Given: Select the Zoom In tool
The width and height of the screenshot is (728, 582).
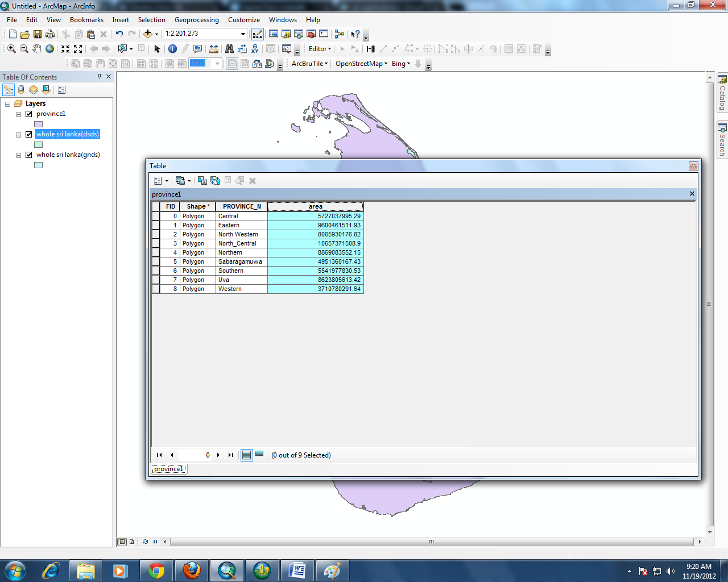Looking at the screenshot, I should (10, 48).
